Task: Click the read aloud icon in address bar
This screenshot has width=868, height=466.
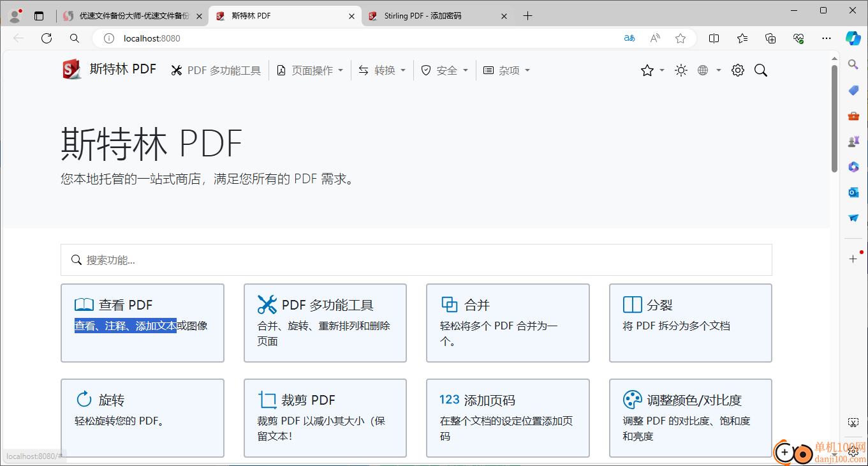Action: [x=655, y=38]
